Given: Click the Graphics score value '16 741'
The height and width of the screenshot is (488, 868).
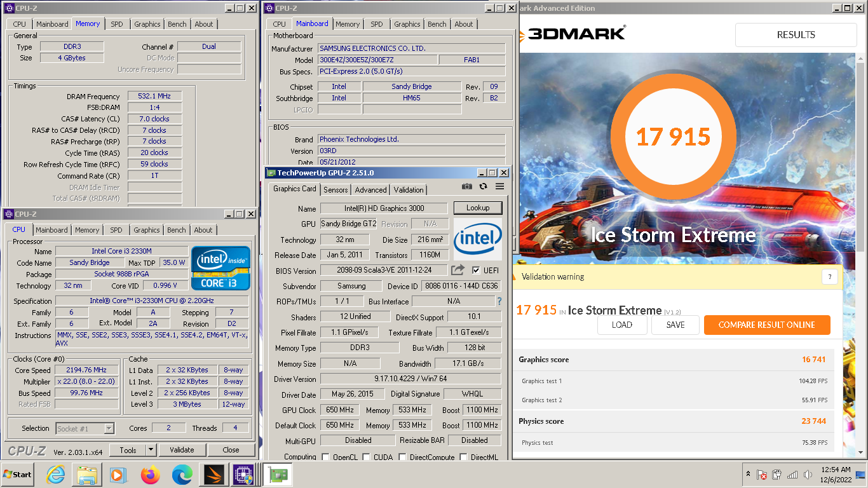Looking at the screenshot, I should click(813, 360).
